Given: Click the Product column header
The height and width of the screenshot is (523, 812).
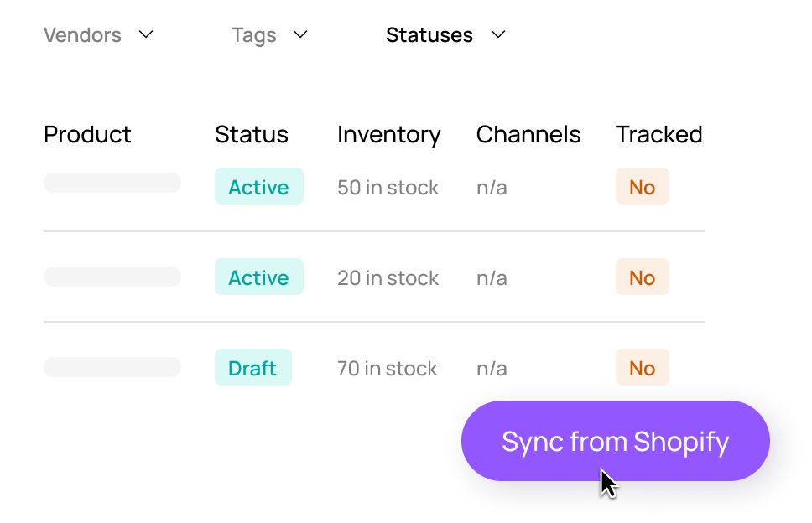Looking at the screenshot, I should [87, 134].
